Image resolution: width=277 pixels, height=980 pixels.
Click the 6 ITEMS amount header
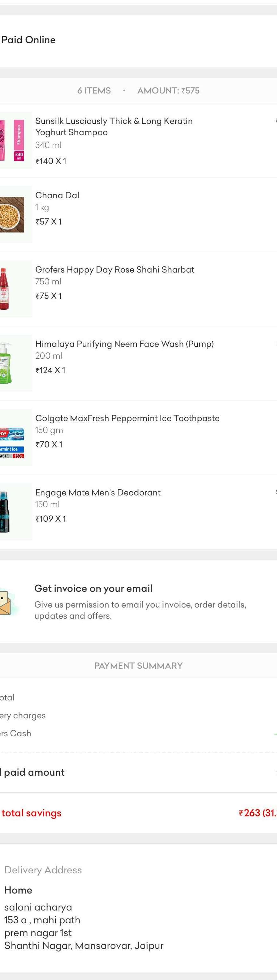[x=138, y=91]
